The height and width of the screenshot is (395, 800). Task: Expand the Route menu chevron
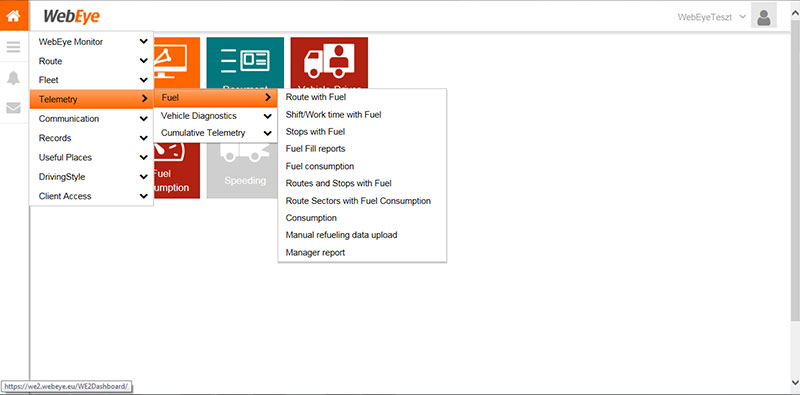(x=143, y=61)
